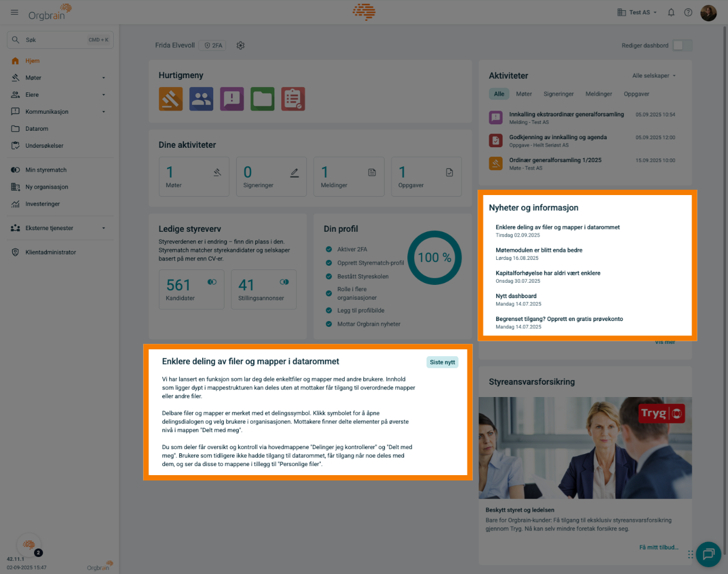Click the 2FA badge next to Frida Elvevoll

(213, 46)
